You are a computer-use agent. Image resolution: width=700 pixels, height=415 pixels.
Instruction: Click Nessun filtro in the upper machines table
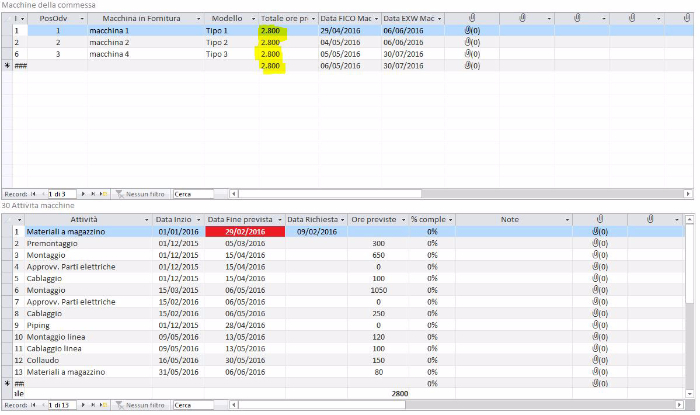coord(143,193)
